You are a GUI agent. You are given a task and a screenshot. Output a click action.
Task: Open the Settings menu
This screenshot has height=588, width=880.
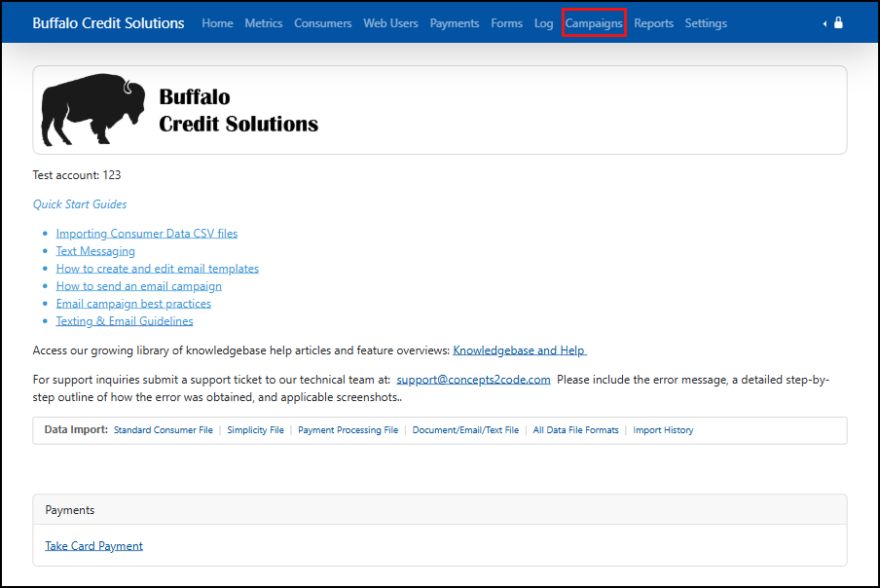pos(706,23)
